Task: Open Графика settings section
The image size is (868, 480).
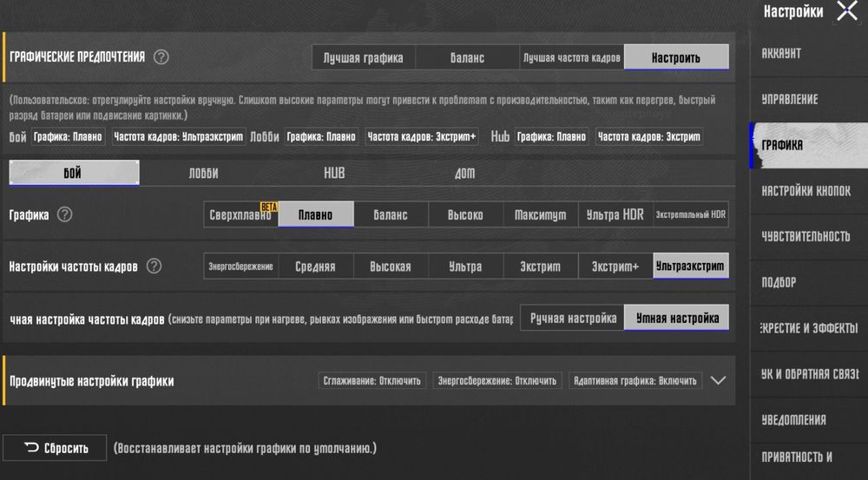Action: 809,145
